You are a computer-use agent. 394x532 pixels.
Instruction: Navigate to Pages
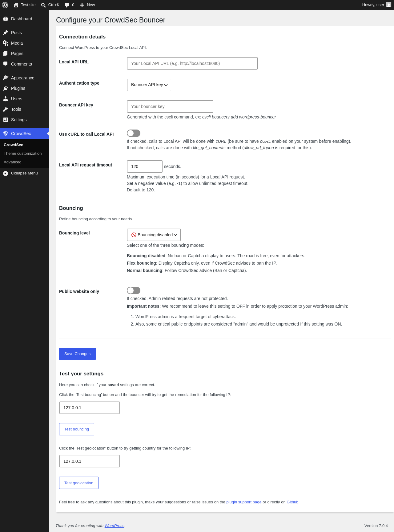pos(25,54)
